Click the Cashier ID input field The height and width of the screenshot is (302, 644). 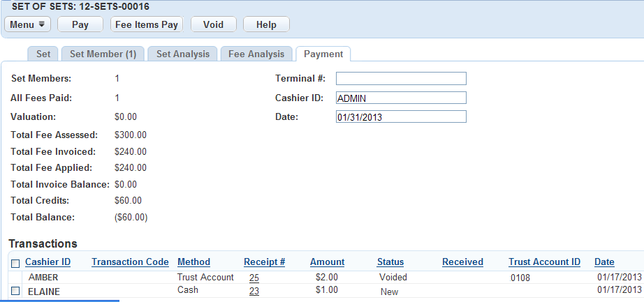pos(400,98)
